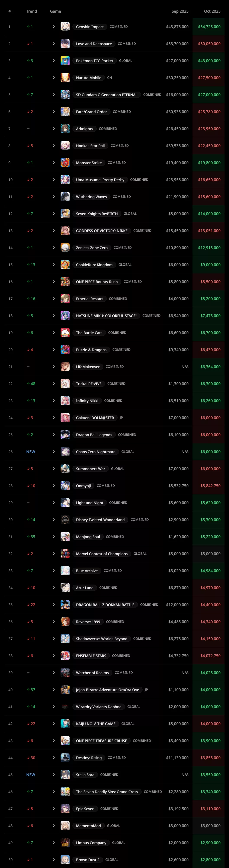
Task: Click the CookieRun: Kingdom game icon
Action: click(65, 265)
